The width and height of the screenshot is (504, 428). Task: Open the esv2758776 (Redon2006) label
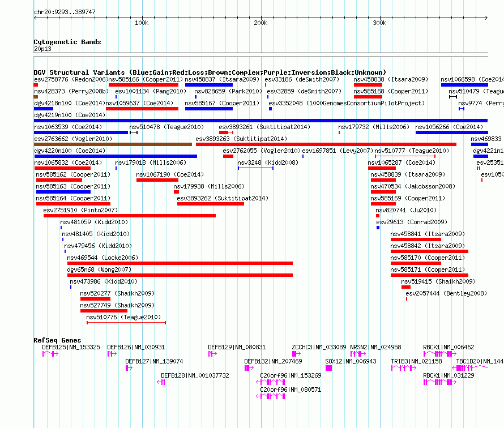pyautogui.click(x=70, y=79)
